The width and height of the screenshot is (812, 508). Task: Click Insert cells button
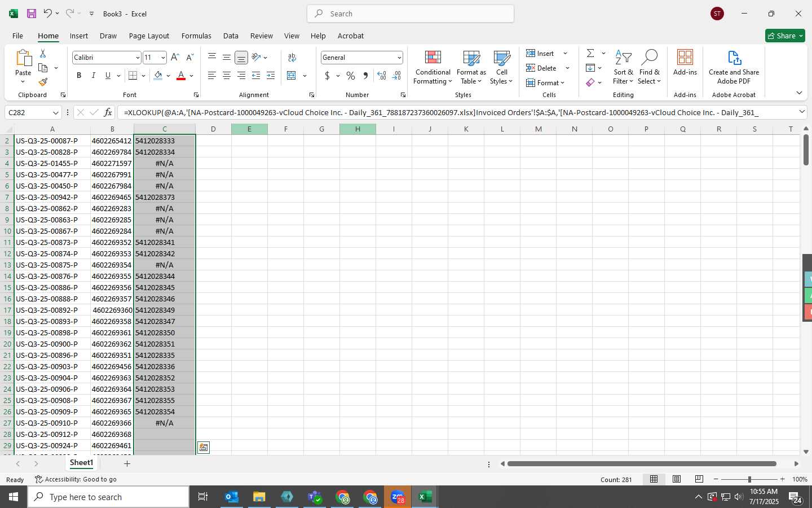coord(540,53)
